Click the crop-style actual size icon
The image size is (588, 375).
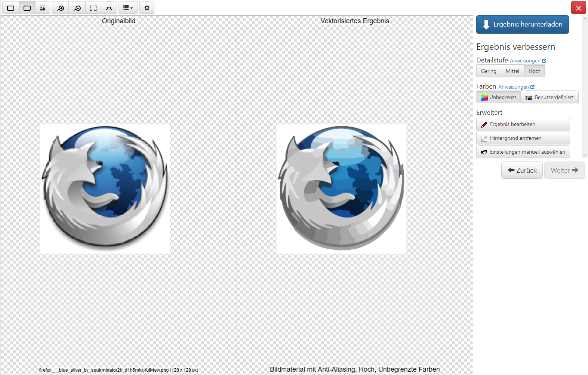tap(109, 8)
